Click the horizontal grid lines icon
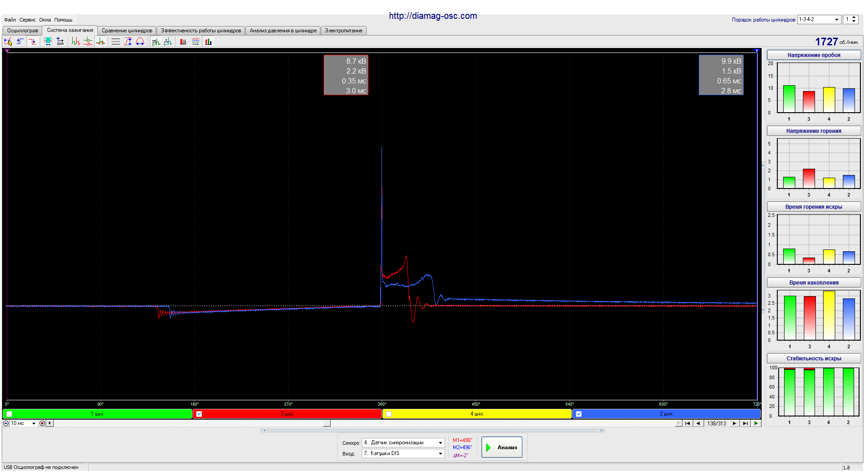This screenshot has width=868, height=473. (116, 42)
